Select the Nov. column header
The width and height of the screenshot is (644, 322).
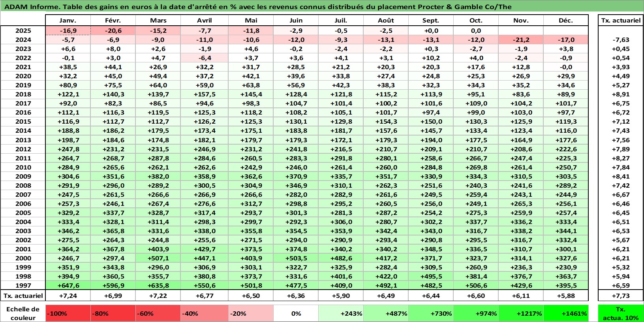[x=521, y=21]
